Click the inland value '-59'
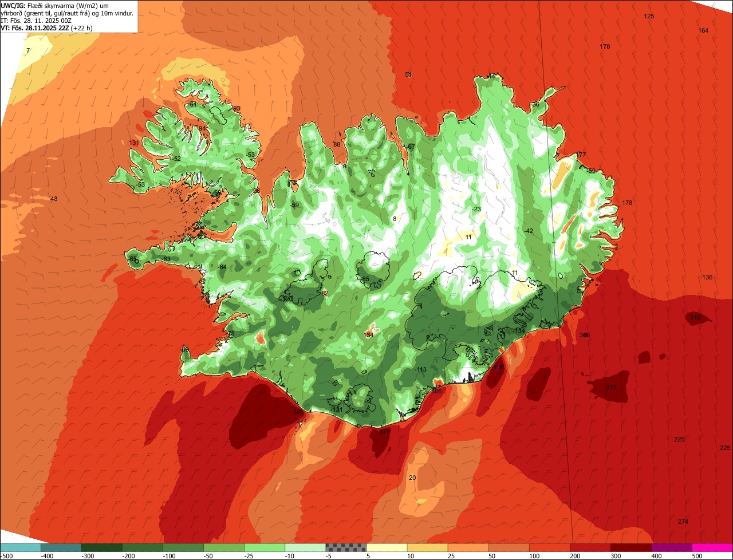Viewport: 733px width, 560px height. pyautogui.click(x=294, y=205)
